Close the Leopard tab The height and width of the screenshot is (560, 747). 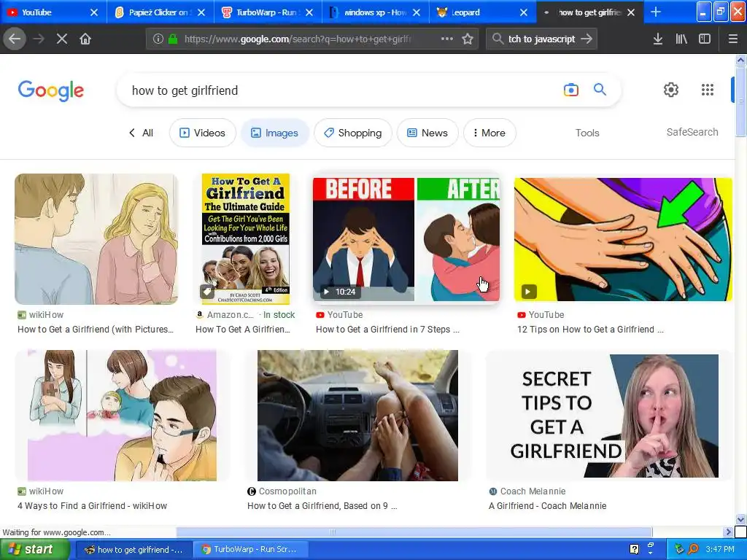tap(524, 12)
